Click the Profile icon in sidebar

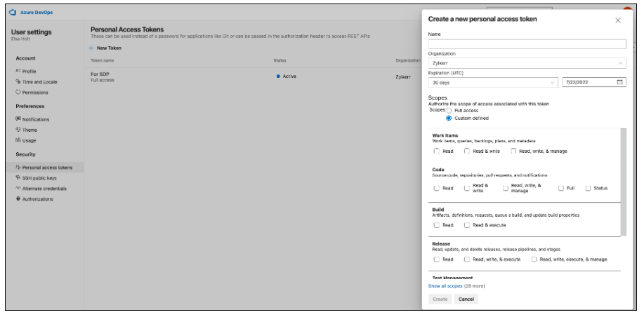[18, 71]
